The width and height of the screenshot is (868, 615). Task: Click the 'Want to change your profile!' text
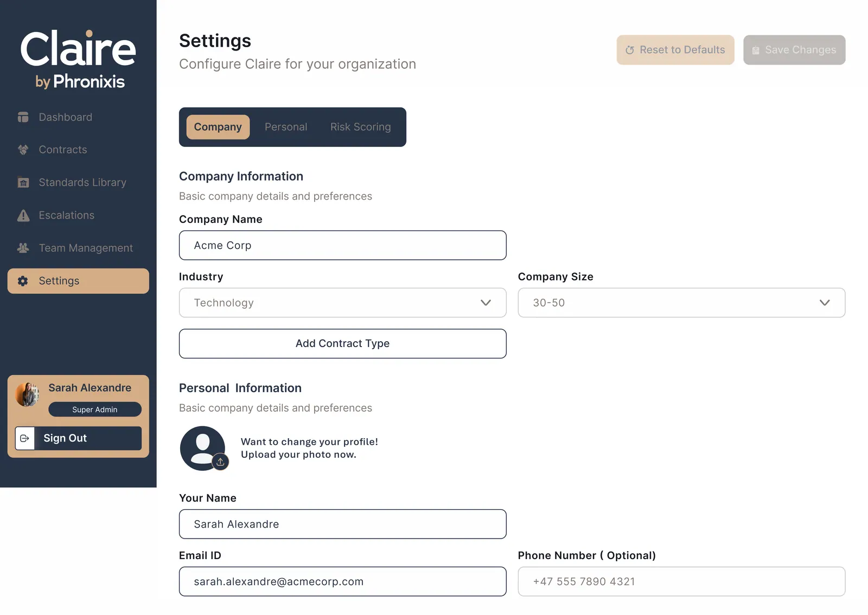click(x=309, y=441)
